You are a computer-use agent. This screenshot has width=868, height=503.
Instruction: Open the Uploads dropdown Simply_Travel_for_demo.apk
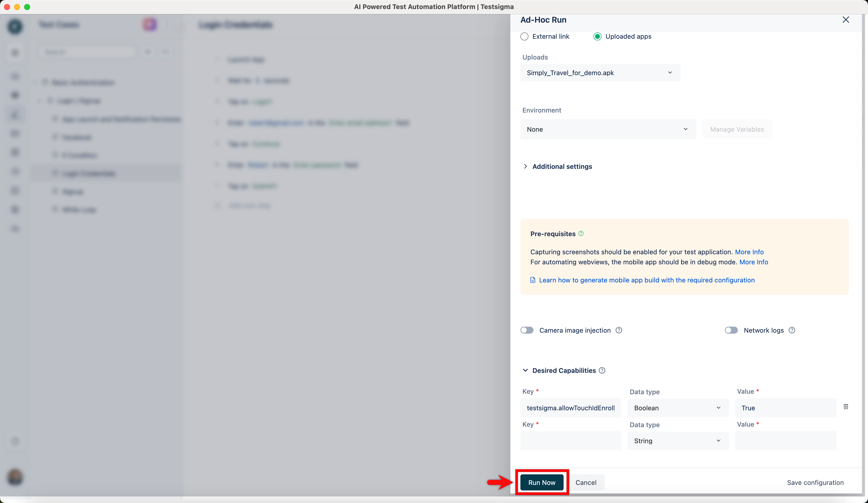tap(600, 73)
